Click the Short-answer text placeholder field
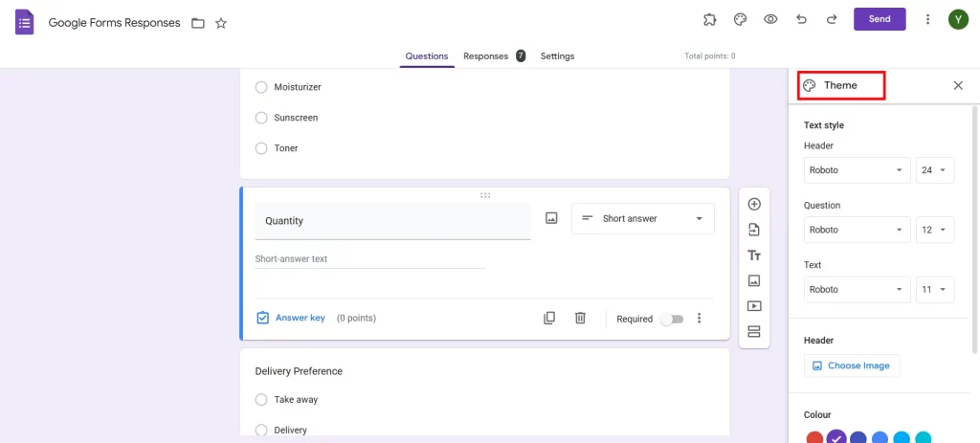This screenshot has height=443, width=980. coord(369,259)
